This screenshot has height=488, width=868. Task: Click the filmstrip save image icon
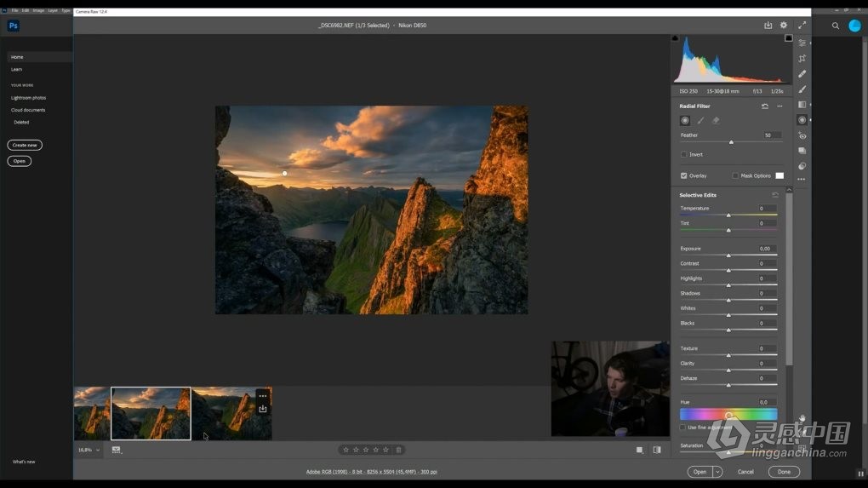[x=263, y=409]
